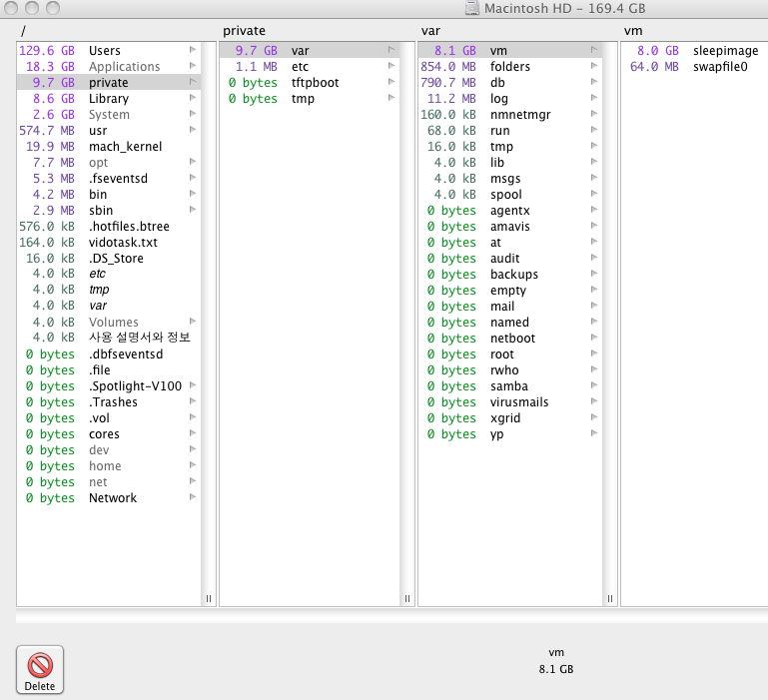Screen dimensions: 768x700
Task: Select the swapfile0 file
Action: (694, 66)
